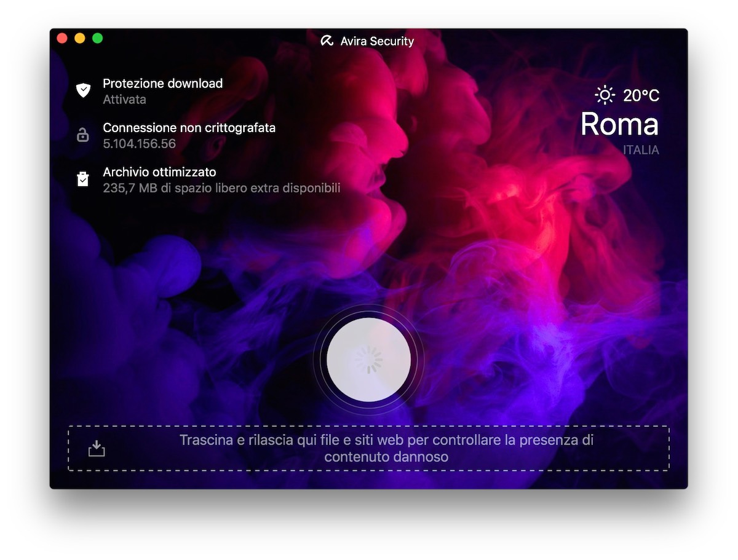Click the 235,7 MB free space message

tap(221, 188)
